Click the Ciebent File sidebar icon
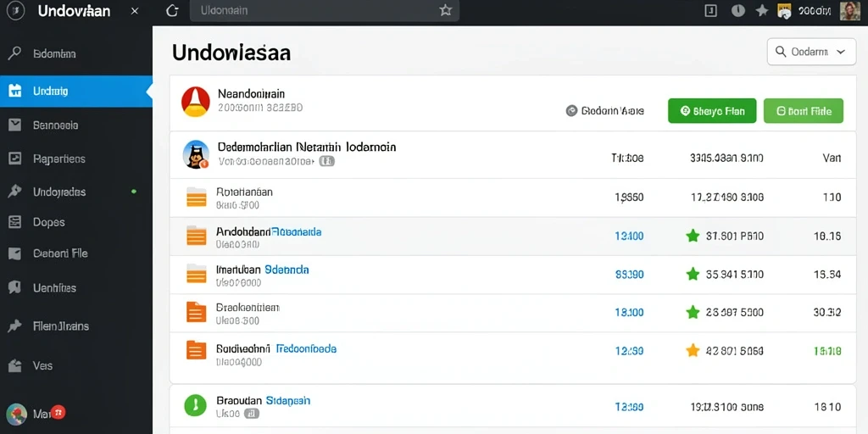Screen dimensions: 868x434 point(15,253)
